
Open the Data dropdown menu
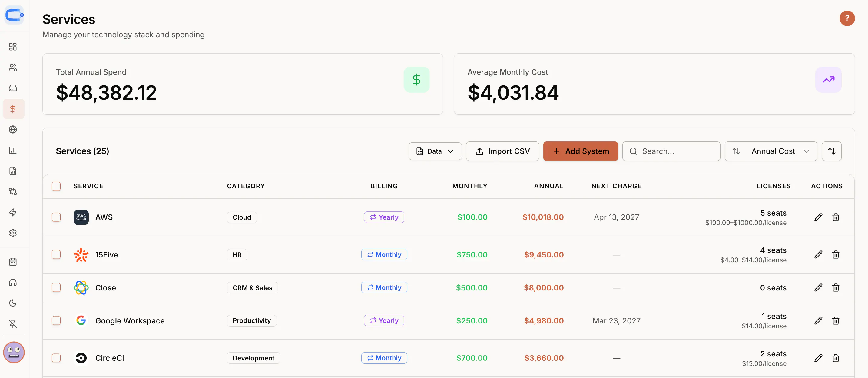(435, 151)
